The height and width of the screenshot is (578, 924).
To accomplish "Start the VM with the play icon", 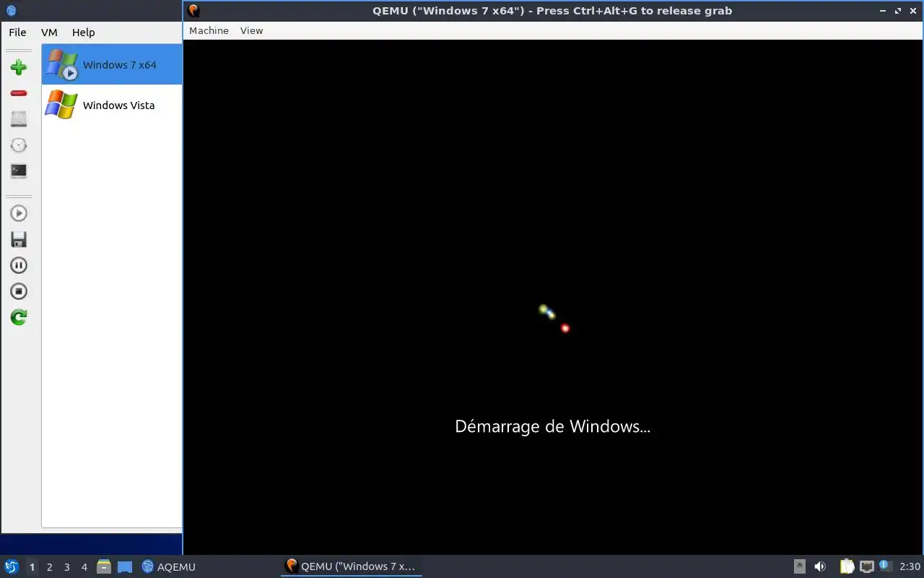I will (x=19, y=213).
